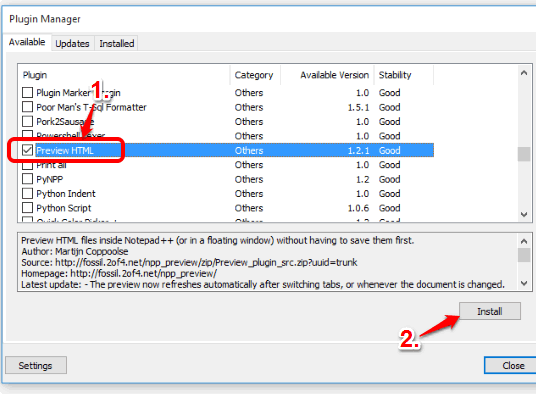Select Poor Man's T-Sql Formatter name
This screenshot has width=536, height=394.
(91, 107)
